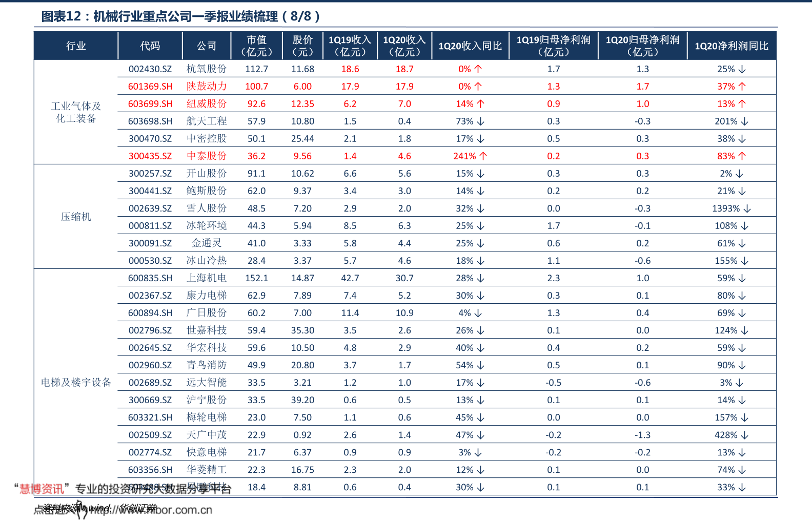Select company name 华宏科技
The image size is (812, 524).
(x=207, y=348)
